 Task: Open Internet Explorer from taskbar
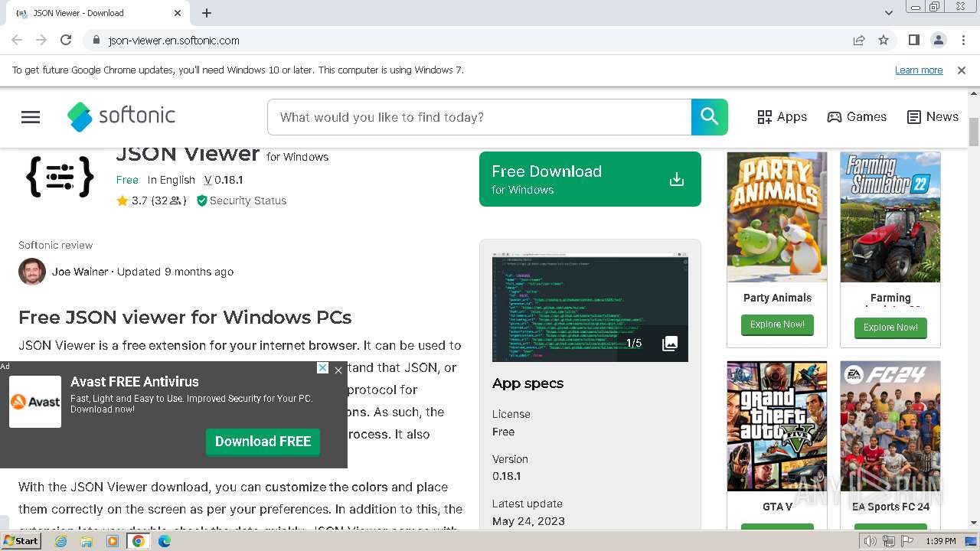(x=61, y=541)
